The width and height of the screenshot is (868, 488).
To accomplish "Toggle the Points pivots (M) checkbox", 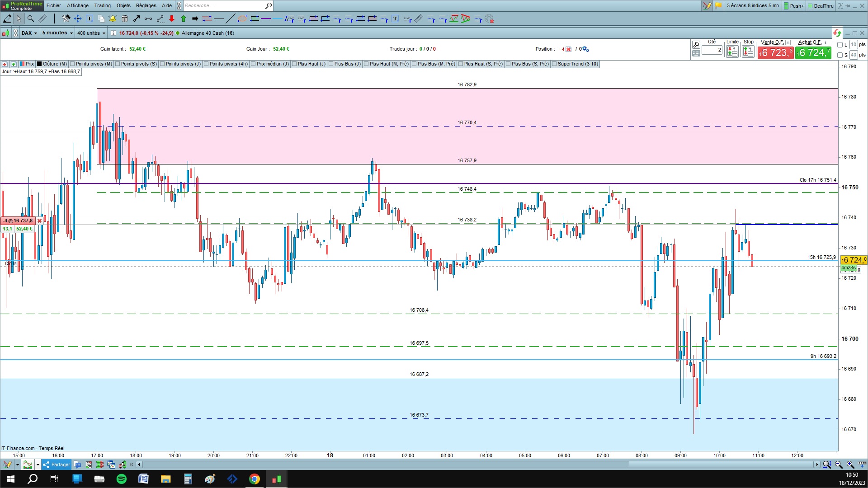I will [x=73, y=64].
